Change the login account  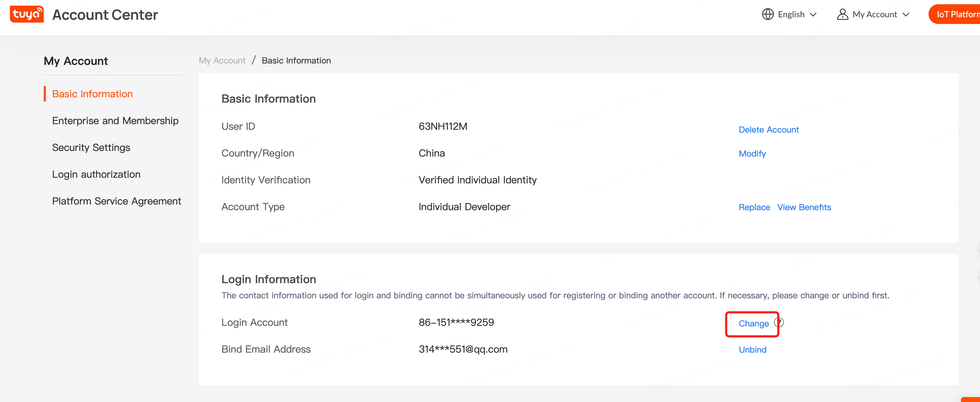coord(754,324)
